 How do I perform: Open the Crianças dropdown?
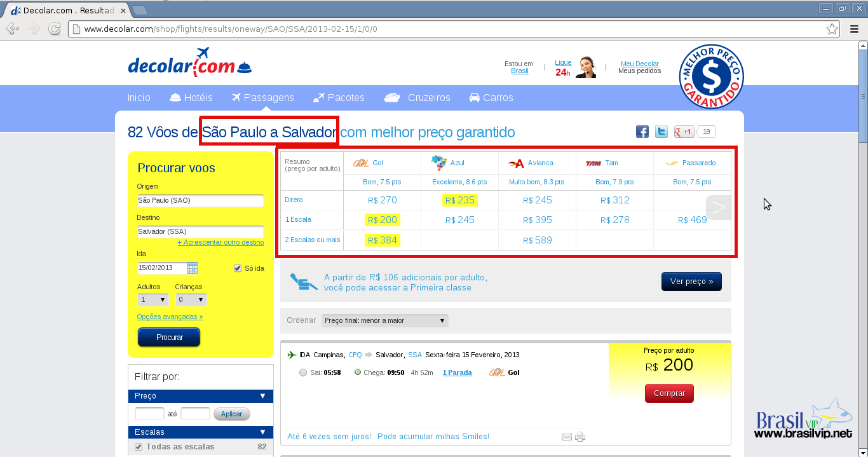coord(191,299)
